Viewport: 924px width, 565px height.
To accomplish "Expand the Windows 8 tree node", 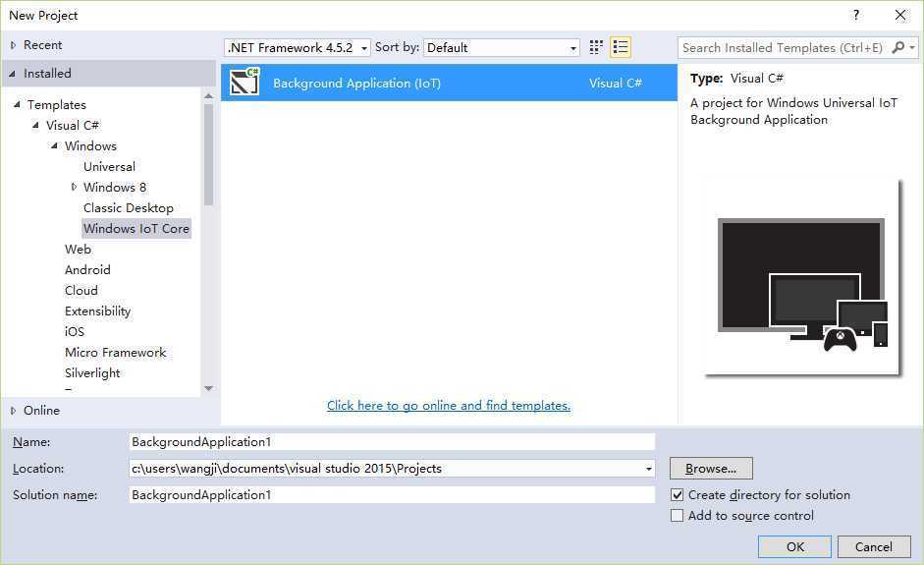I will click(74, 187).
